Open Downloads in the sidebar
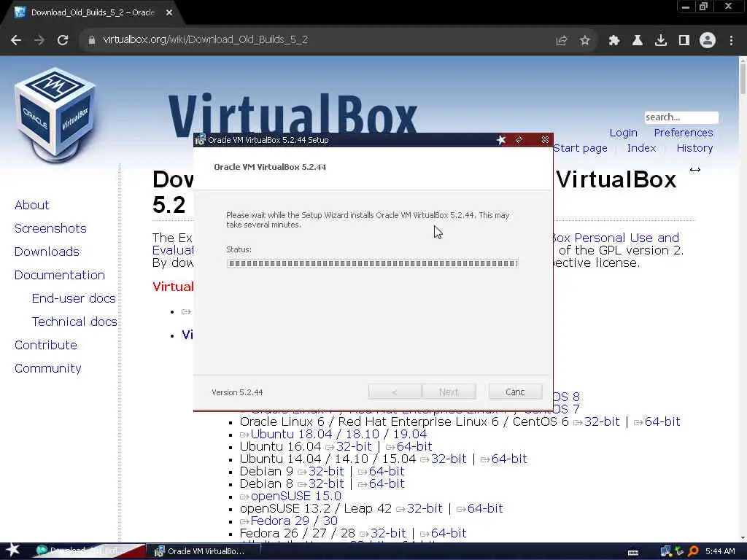747x560 pixels. (x=47, y=252)
